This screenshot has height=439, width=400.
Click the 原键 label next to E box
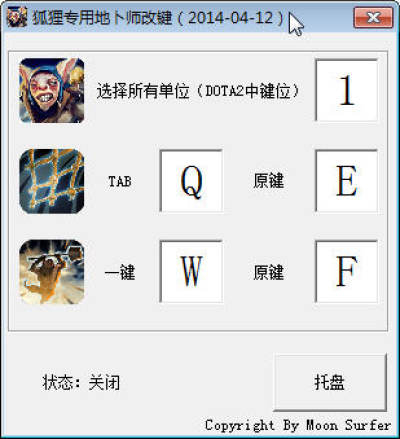(269, 181)
